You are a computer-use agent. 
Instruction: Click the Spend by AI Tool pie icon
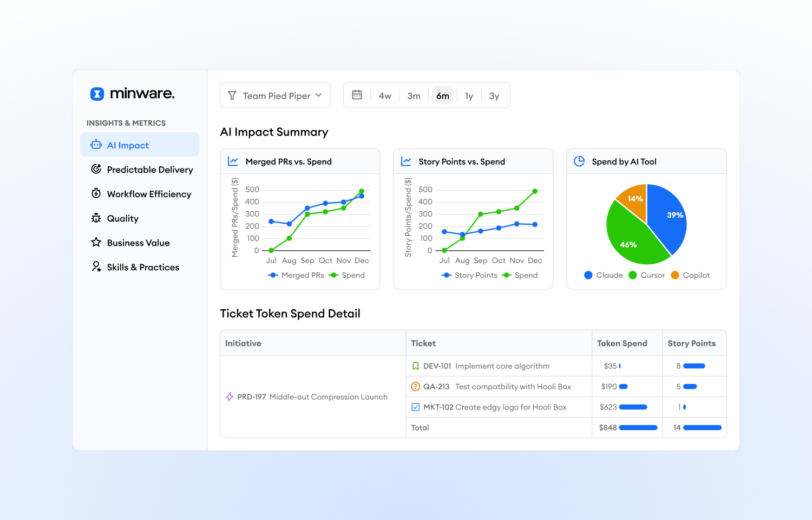579,161
